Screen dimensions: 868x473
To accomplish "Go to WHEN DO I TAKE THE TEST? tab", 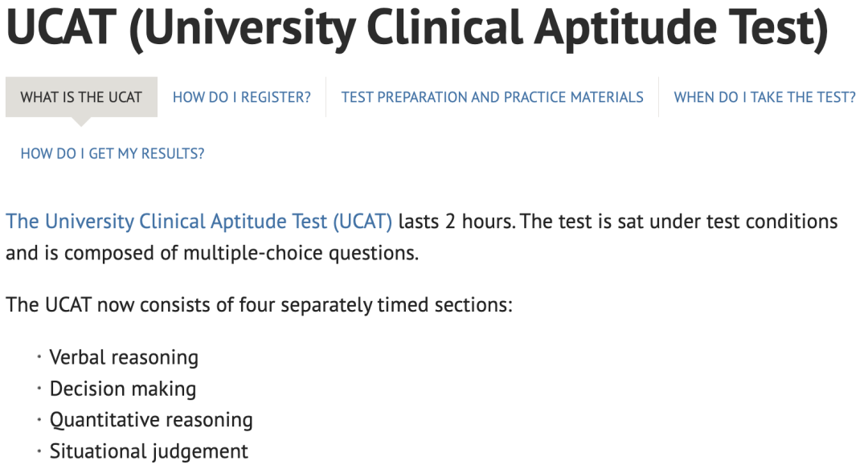I will 764,97.
